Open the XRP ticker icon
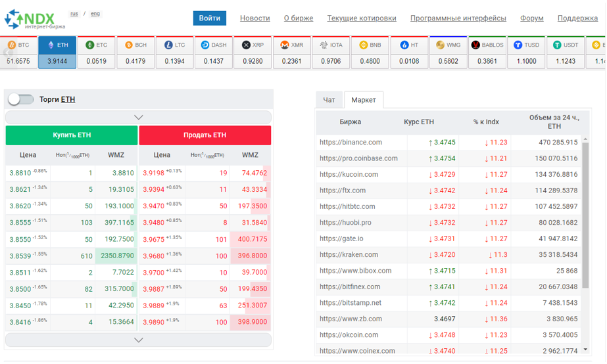Screen dimensions: 607x364 tap(246, 45)
